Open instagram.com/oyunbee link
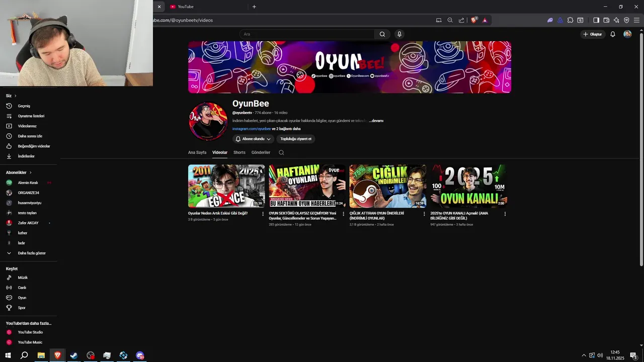Image resolution: width=644 pixels, height=362 pixels. point(252,129)
